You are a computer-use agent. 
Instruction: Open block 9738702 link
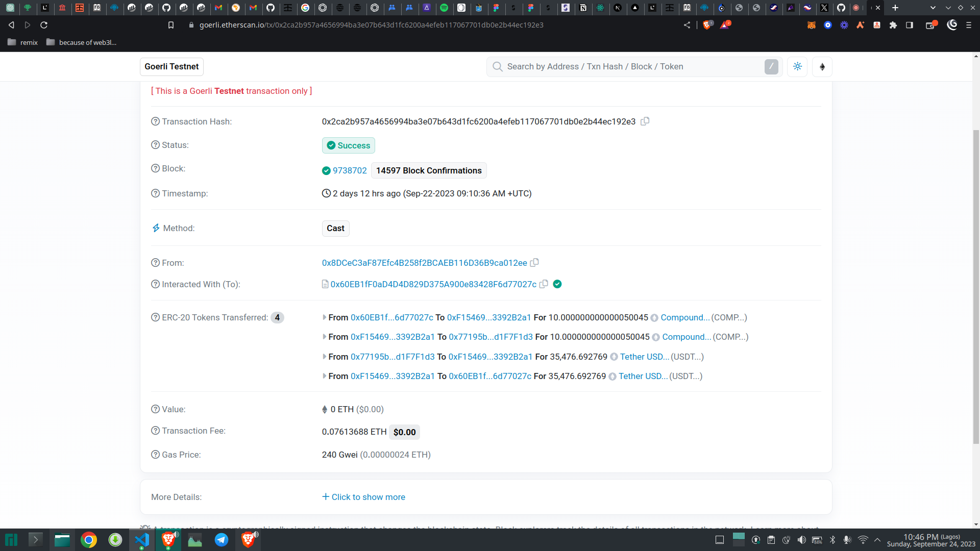click(350, 170)
